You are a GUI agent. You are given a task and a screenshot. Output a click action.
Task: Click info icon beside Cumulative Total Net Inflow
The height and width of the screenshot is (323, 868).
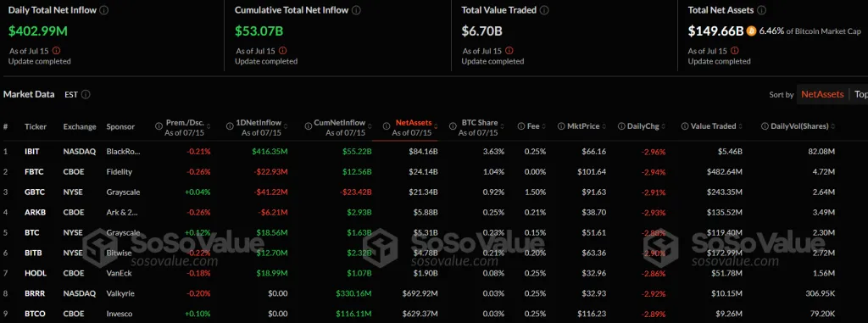coord(357,10)
